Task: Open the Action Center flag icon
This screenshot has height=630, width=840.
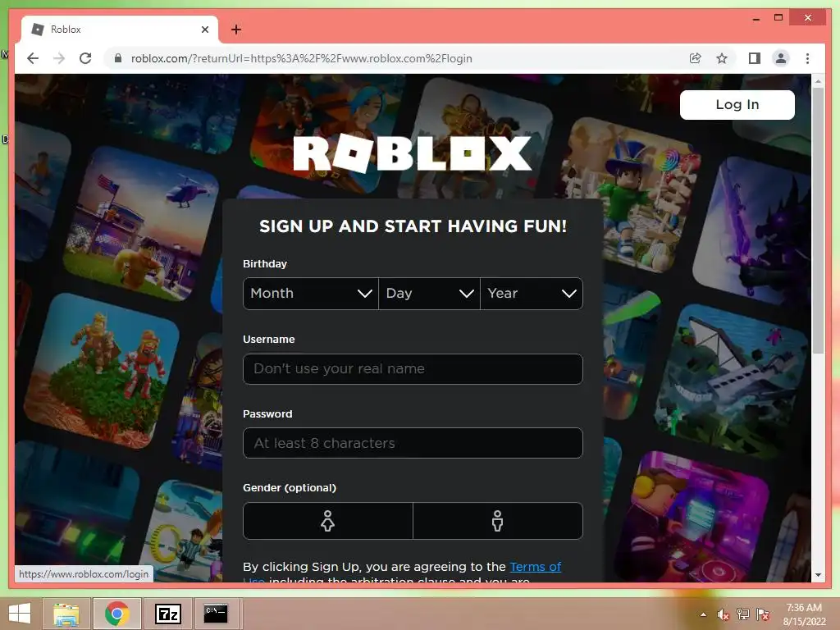Action: (x=763, y=615)
